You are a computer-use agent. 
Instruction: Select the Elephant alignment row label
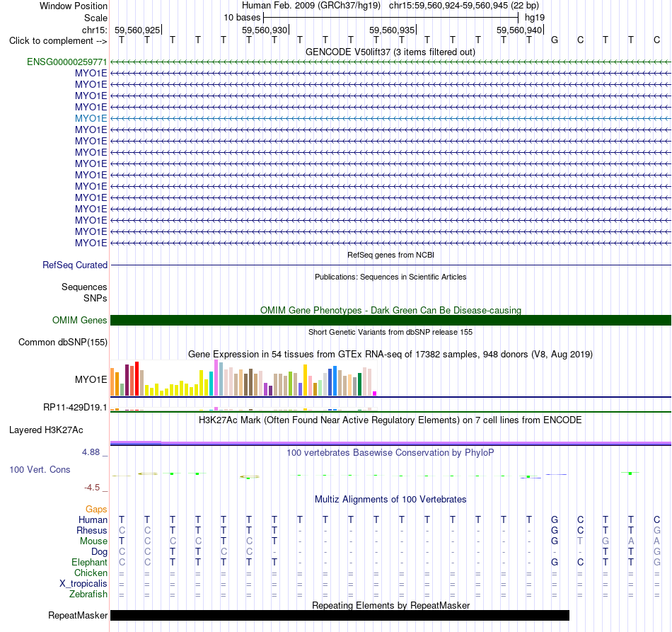89,562
